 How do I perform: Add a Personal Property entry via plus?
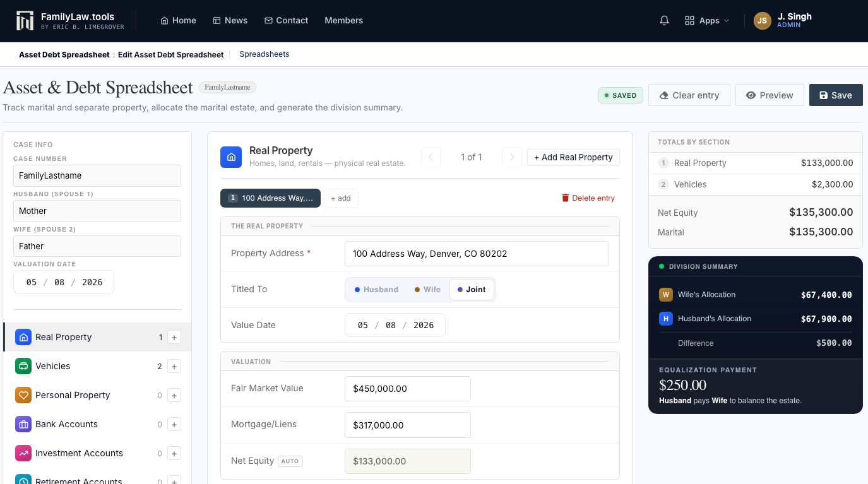(175, 395)
